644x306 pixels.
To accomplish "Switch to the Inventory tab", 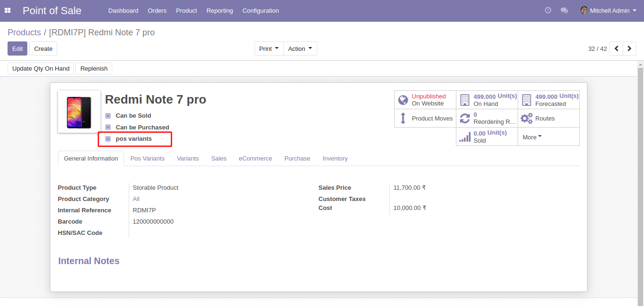I will click(335, 158).
